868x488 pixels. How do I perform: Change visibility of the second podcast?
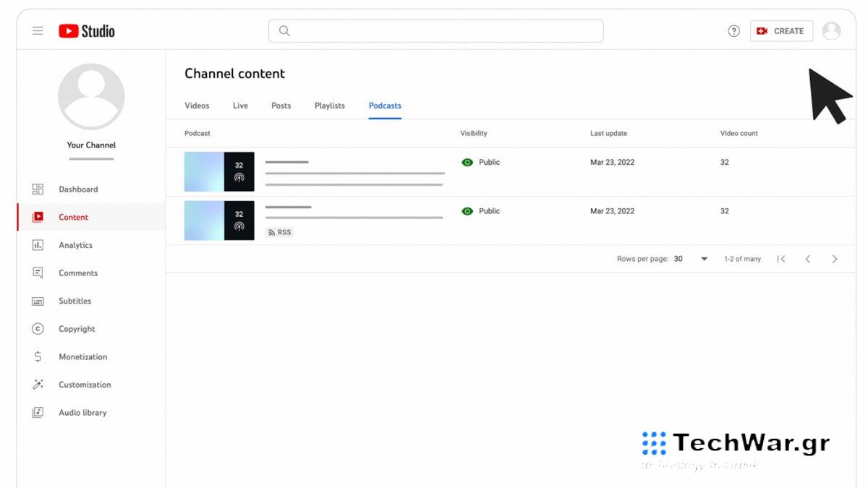tap(467, 211)
